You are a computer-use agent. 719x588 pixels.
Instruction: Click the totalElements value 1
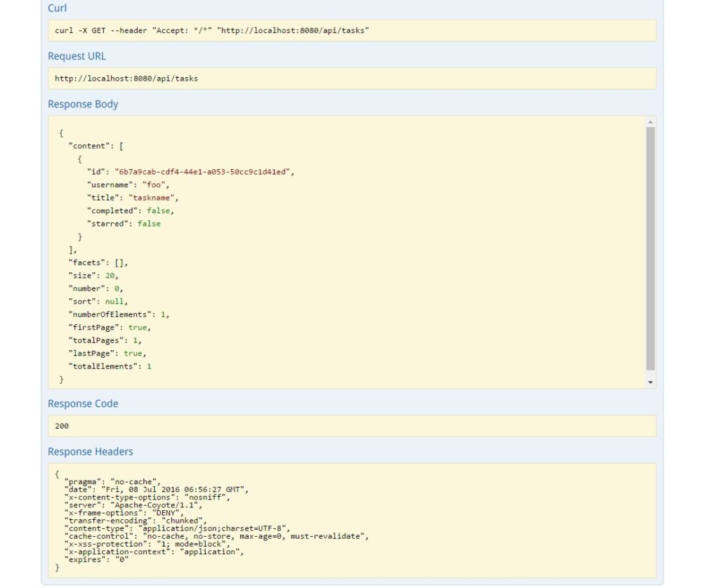point(148,366)
